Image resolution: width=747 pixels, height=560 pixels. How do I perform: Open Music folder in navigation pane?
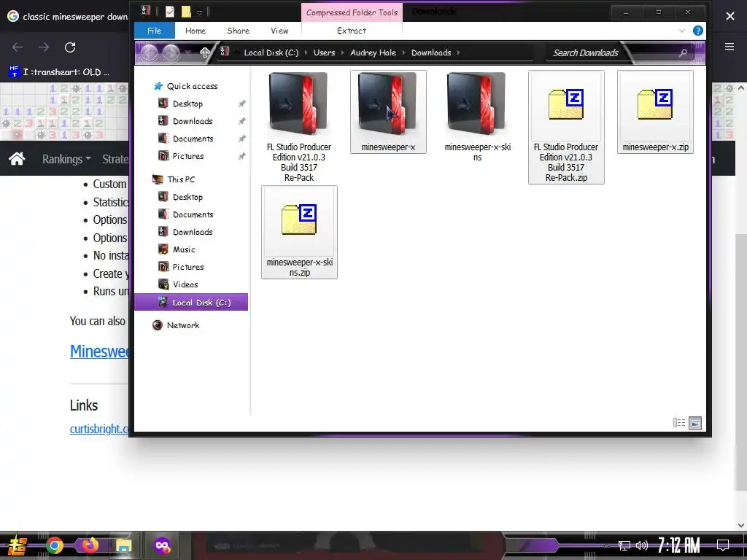184,249
